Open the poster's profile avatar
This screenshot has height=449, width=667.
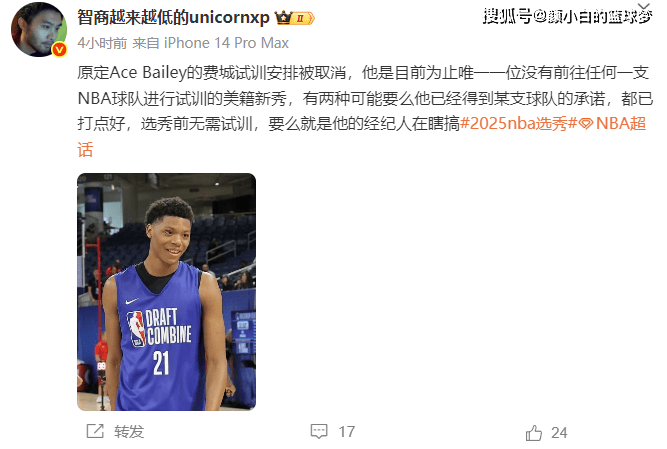(39, 29)
